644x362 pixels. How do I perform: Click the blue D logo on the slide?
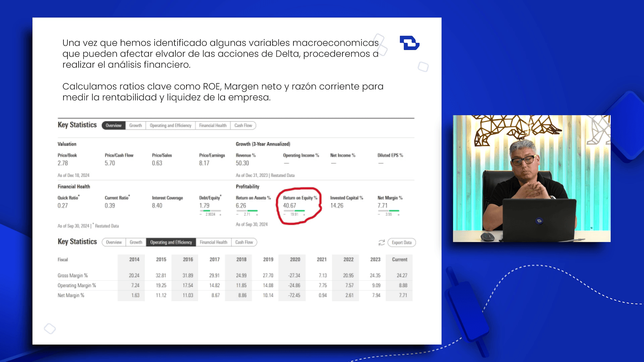pos(409,43)
